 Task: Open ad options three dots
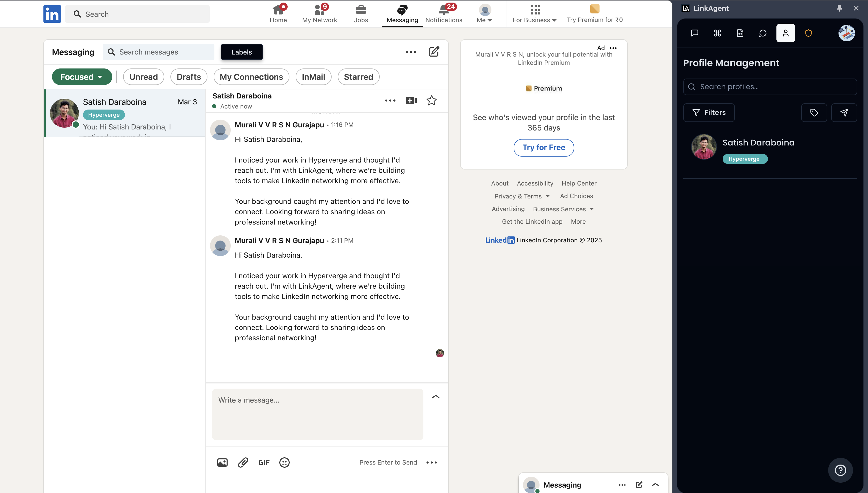click(613, 48)
